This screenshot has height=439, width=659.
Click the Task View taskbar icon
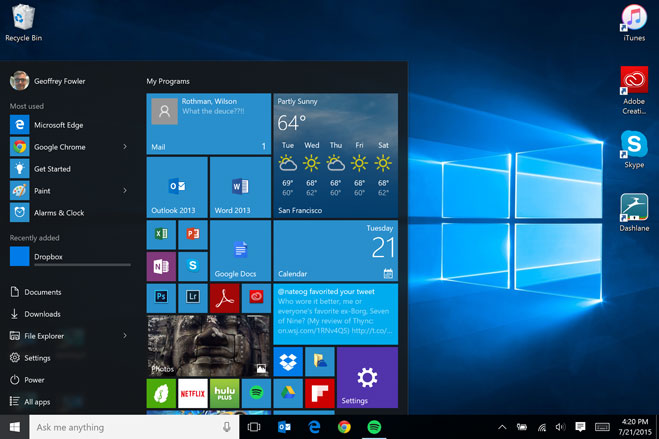[254, 427]
